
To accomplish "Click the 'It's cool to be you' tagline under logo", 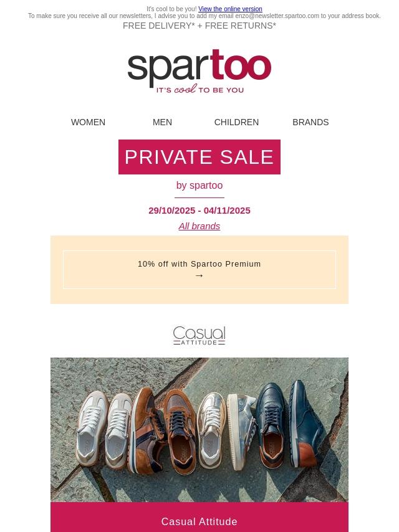I will click(199, 90).
